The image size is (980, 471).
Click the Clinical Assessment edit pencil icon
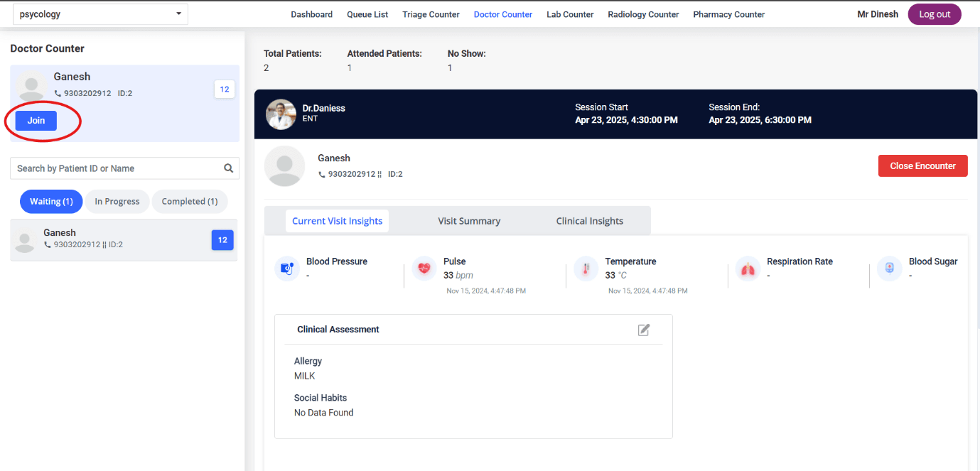643,330
